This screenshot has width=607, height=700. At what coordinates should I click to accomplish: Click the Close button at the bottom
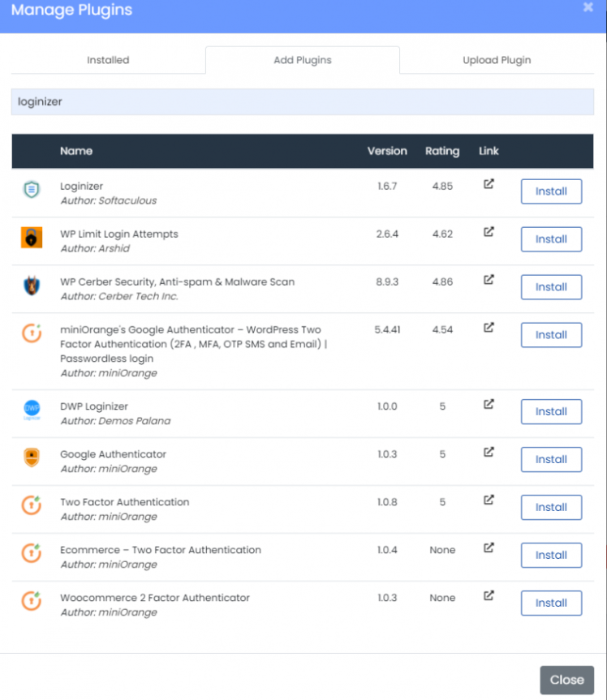[x=566, y=680]
